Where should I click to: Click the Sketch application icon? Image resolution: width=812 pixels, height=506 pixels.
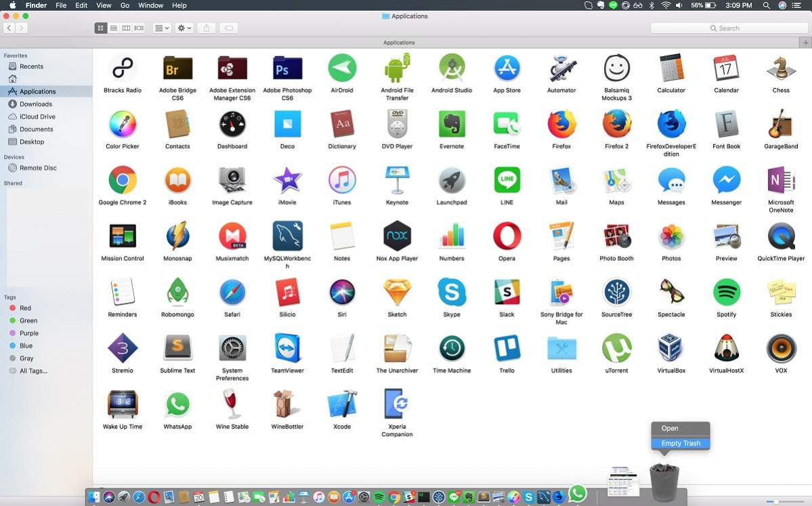click(x=397, y=293)
